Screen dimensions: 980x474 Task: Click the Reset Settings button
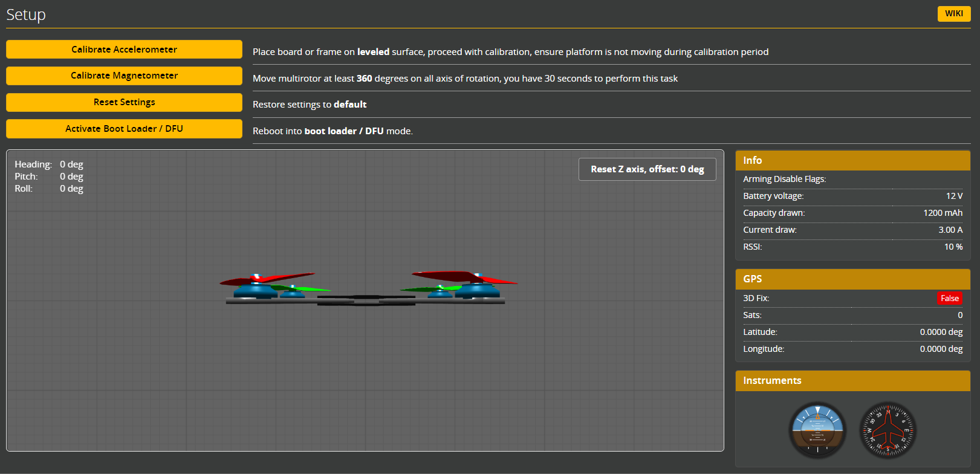[124, 102]
